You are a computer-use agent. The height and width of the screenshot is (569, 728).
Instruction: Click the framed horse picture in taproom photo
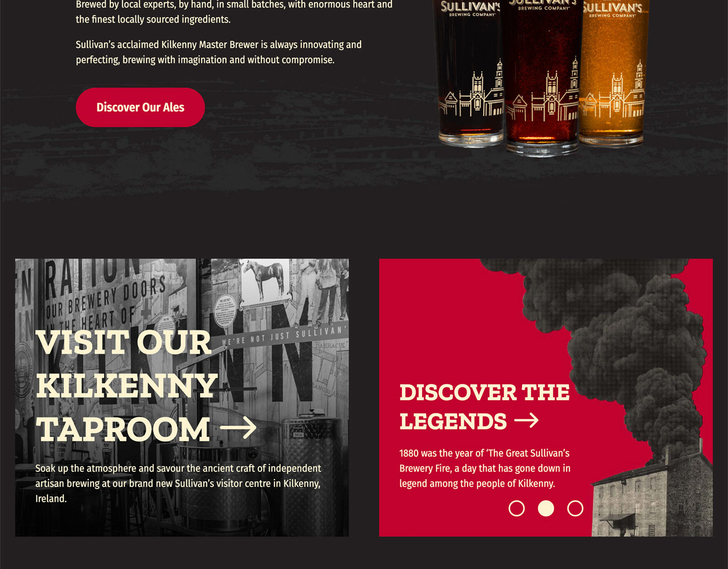[x=264, y=283]
